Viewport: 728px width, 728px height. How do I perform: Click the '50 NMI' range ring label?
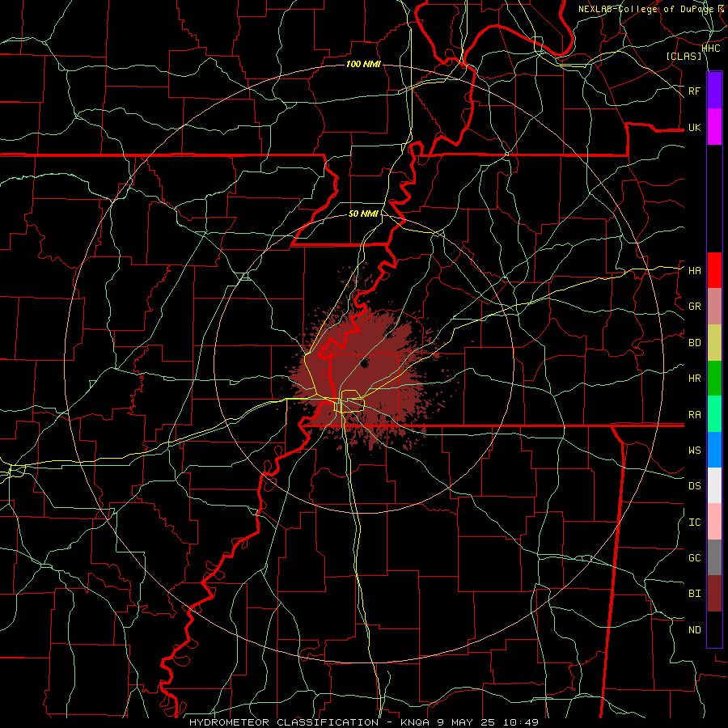(363, 214)
